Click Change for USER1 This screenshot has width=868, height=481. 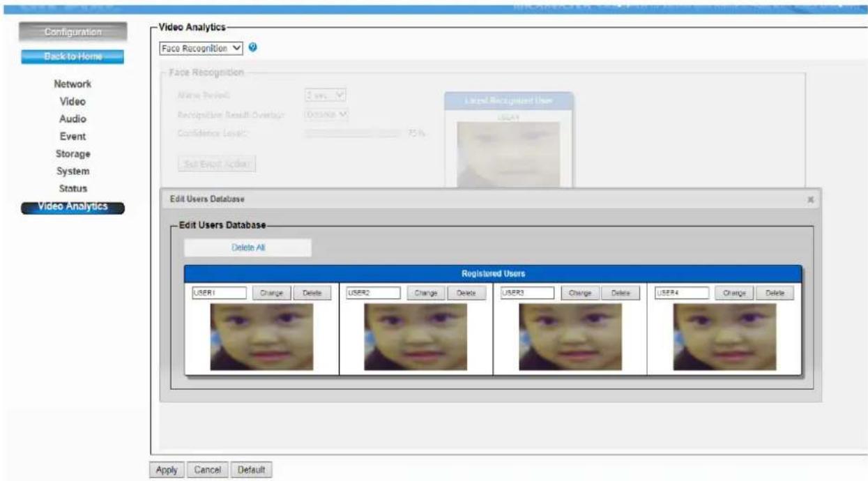[x=271, y=293]
